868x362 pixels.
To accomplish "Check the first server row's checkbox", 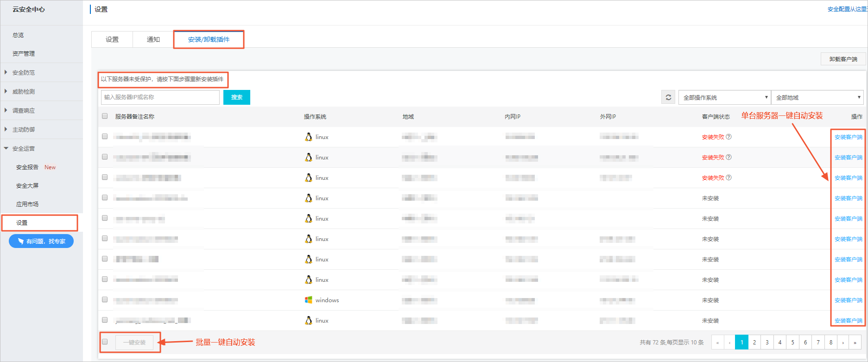I will click(105, 136).
